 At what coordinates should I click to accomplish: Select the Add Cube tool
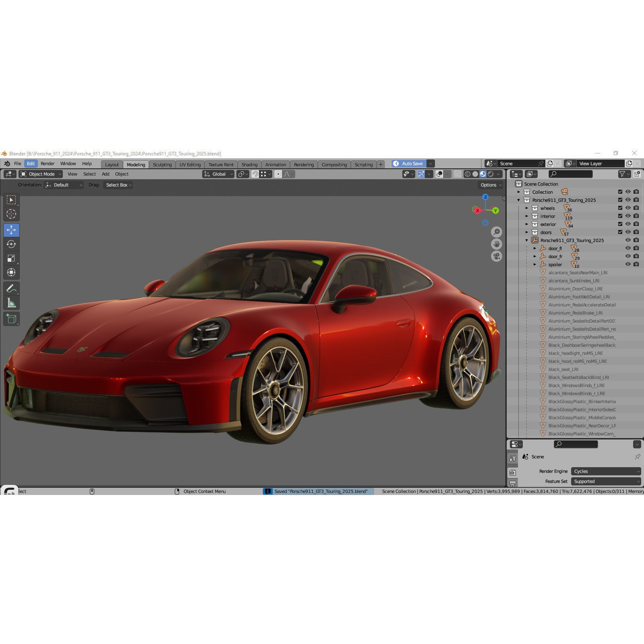click(11, 319)
